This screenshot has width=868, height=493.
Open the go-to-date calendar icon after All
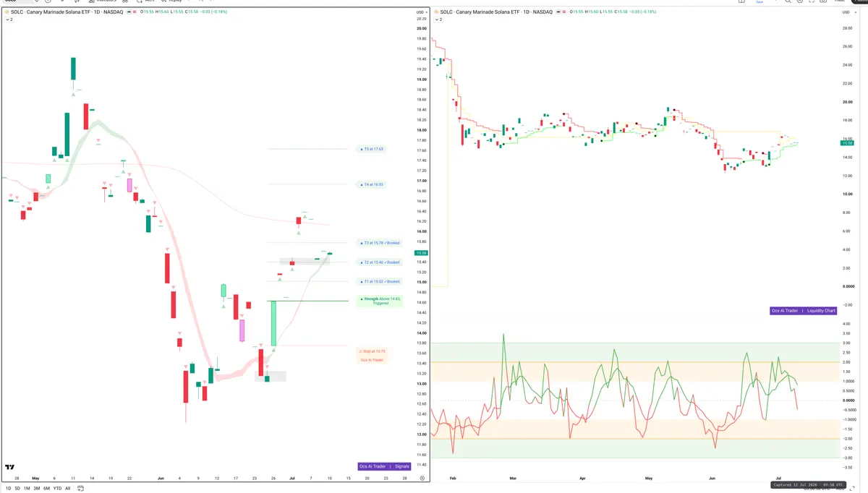[x=81, y=489]
